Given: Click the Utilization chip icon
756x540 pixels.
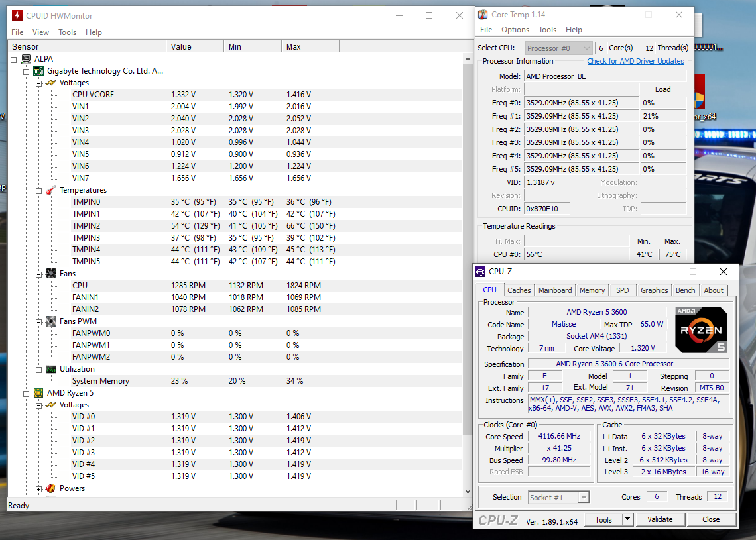Looking at the screenshot, I should point(51,369).
